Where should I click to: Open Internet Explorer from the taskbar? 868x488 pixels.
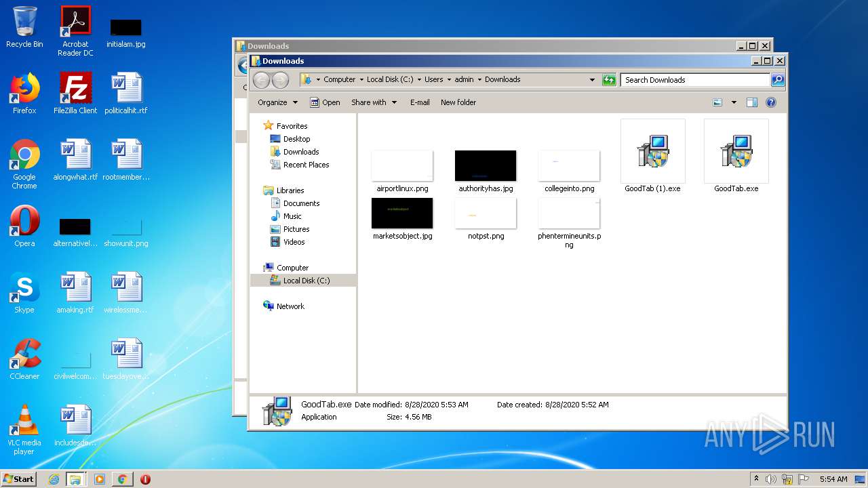(54, 479)
